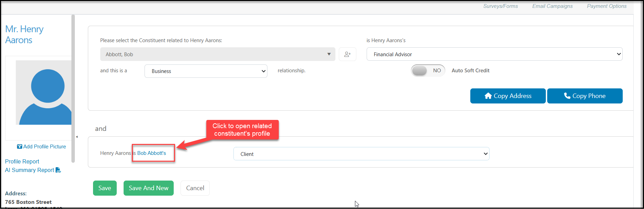Open Email Campaigns menu
This screenshot has width=644, height=209.
(x=552, y=6)
